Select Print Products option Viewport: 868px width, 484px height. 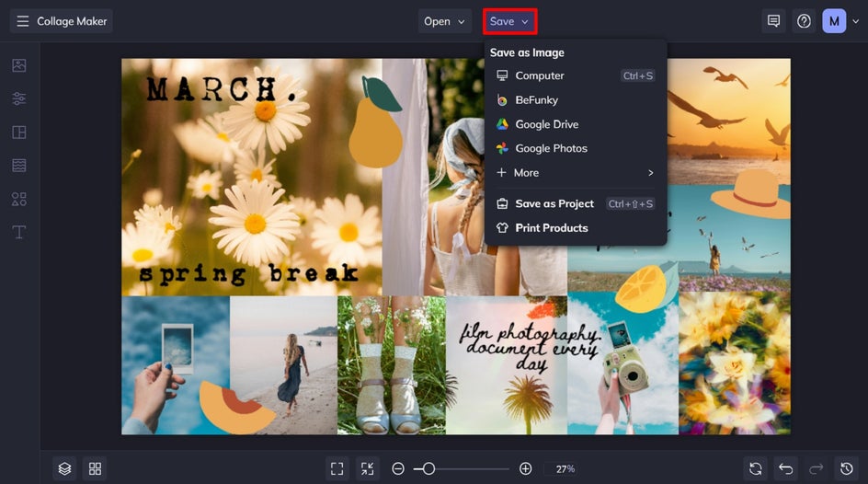[576, 227]
